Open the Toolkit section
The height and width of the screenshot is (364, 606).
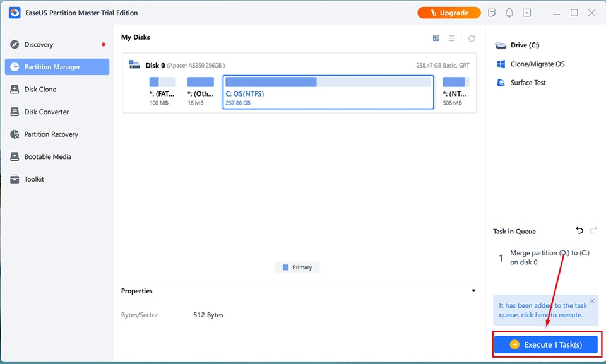[x=57, y=179]
